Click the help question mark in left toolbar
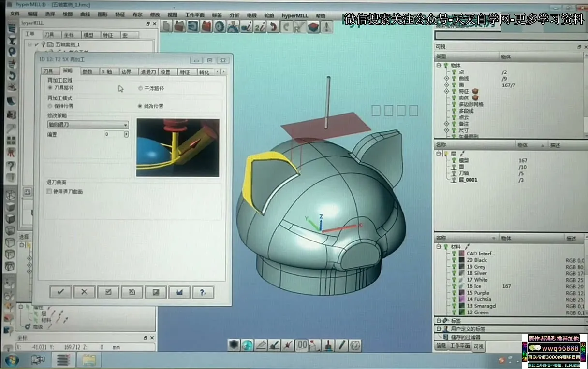 point(11,166)
